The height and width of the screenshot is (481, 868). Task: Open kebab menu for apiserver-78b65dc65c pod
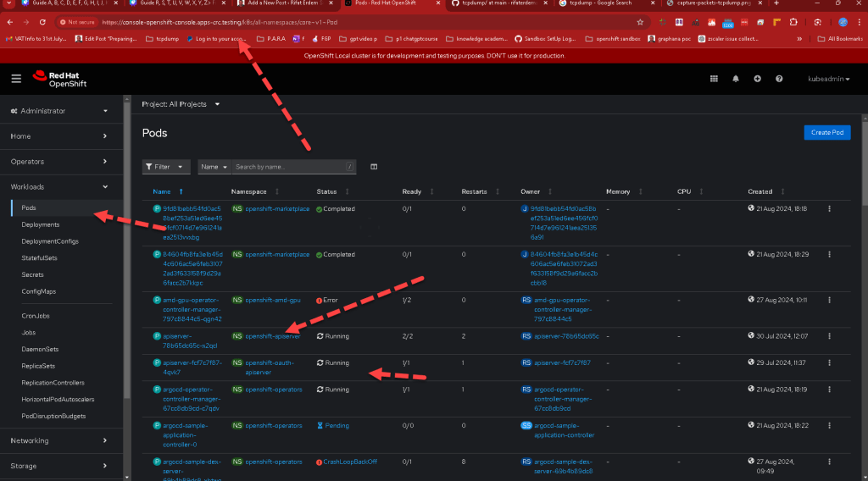[829, 336]
